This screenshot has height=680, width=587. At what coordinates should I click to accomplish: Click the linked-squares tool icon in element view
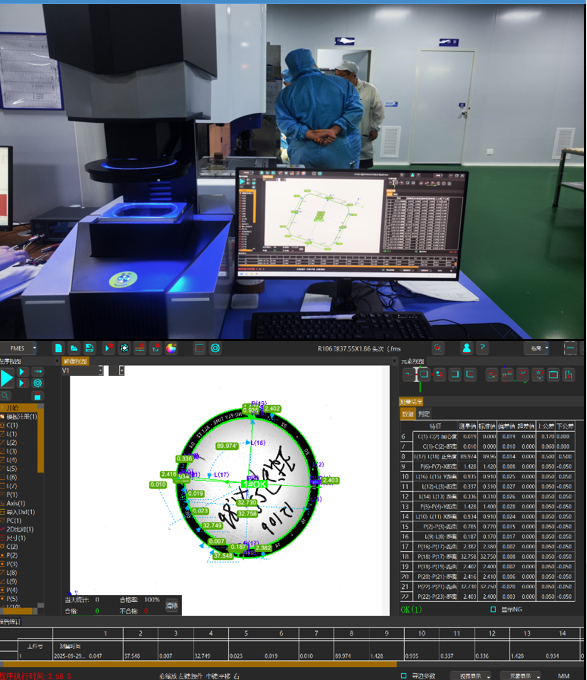click(x=440, y=374)
